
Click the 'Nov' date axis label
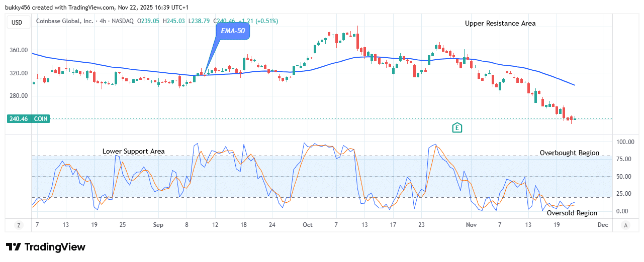coord(472,225)
